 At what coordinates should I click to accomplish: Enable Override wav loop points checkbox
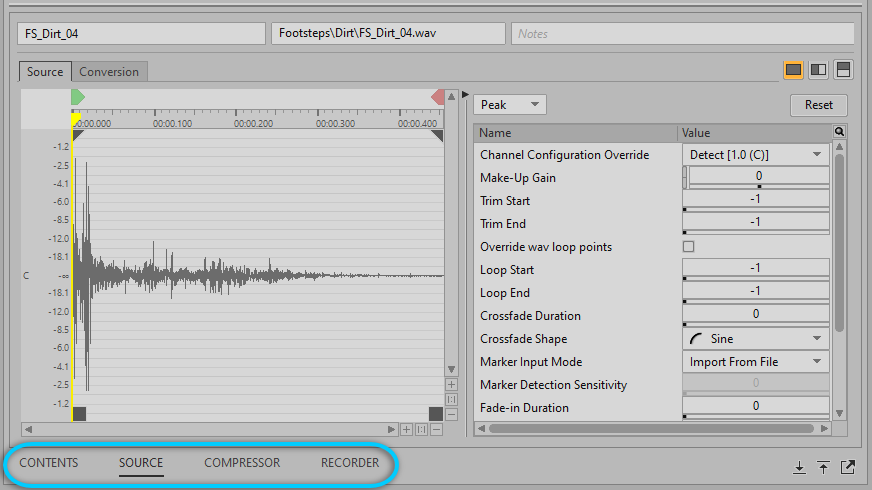point(688,247)
